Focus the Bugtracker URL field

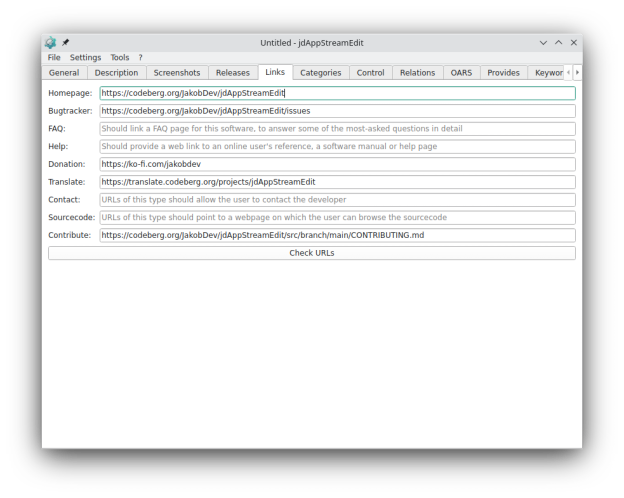337,111
